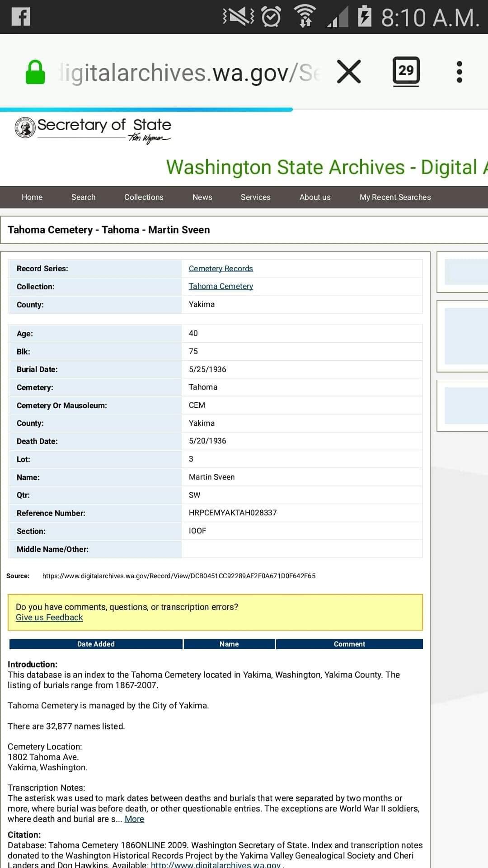Screen dimensions: 488x868
Task: Open the Tahoma Cemetery collection link
Action: pos(221,286)
